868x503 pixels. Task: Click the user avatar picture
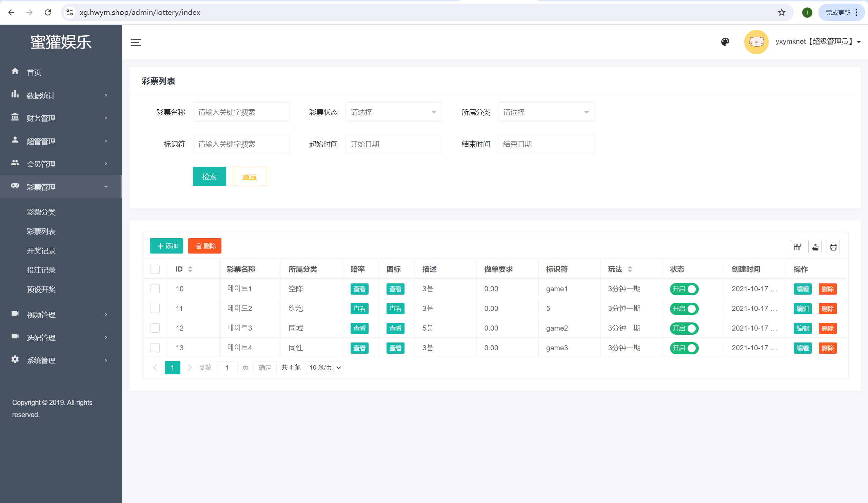(756, 42)
